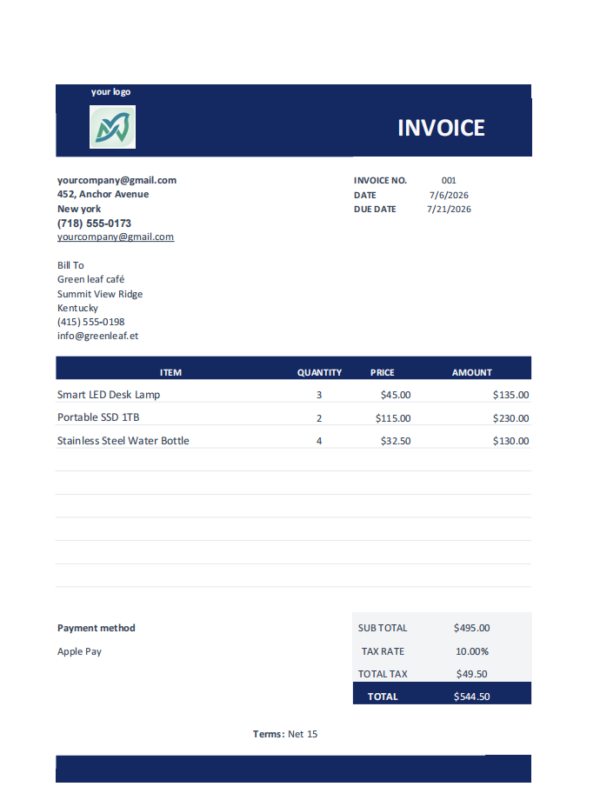The width and height of the screenshot is (600, 800).
Task: Select the bold yourcompany@gmail.com header line
Action: pos(117,180)
